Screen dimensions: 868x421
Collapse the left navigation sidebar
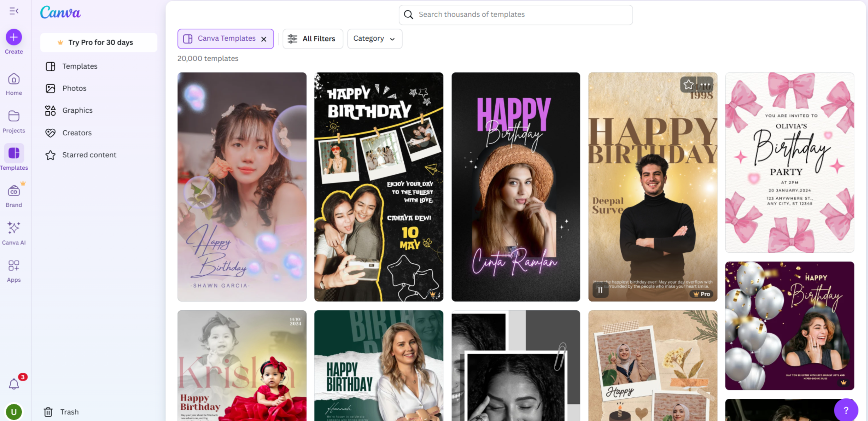pyautogui.click(x=13, y=11)
